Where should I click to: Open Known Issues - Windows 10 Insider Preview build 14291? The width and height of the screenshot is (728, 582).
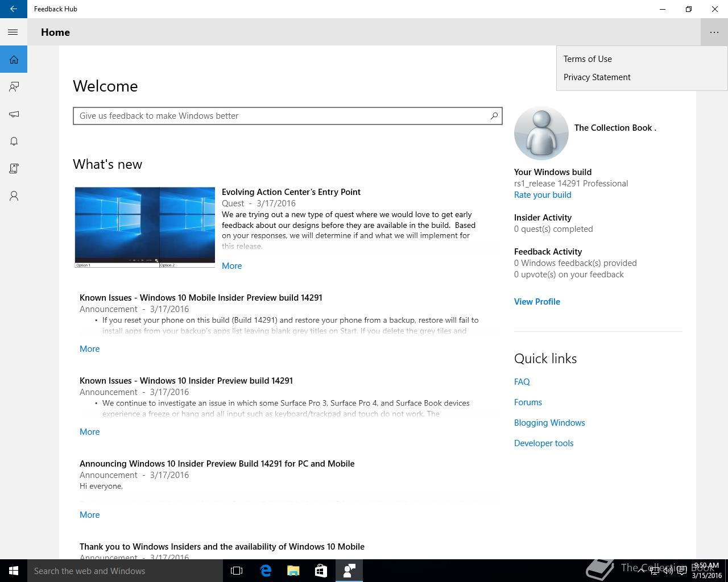coord(186,381)
